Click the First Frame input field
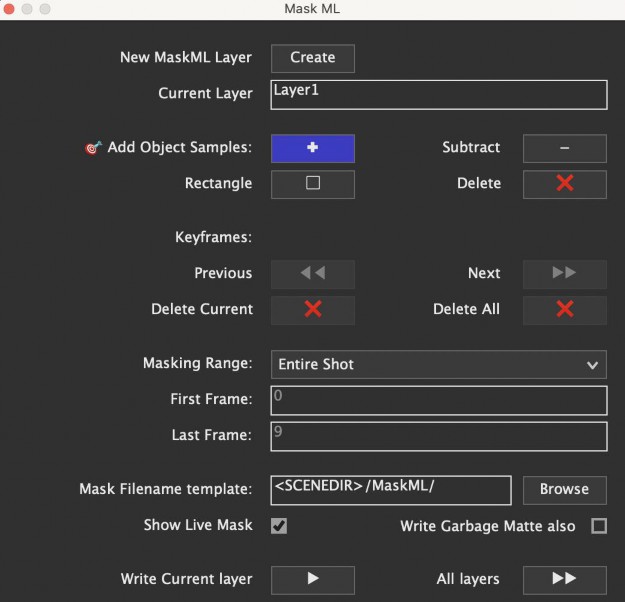The width and height of the screenshot is (625, 602). [x=438, y=400]
